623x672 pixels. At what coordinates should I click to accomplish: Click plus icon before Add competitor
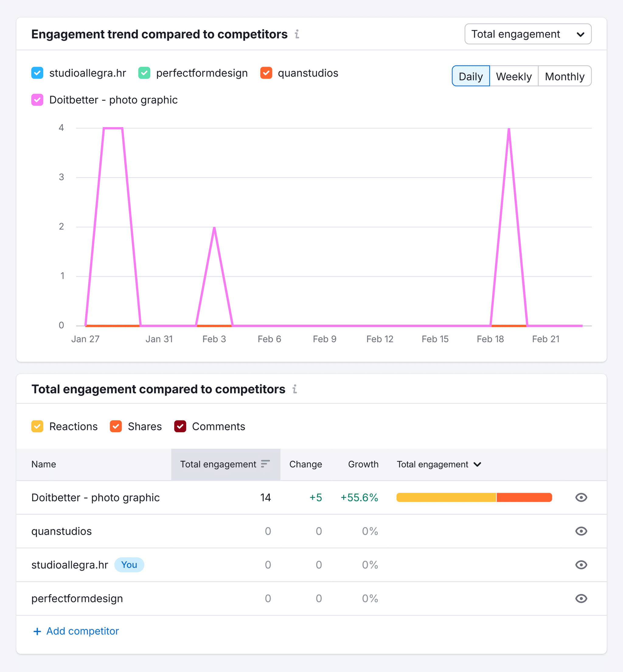(x=37, y=631)
